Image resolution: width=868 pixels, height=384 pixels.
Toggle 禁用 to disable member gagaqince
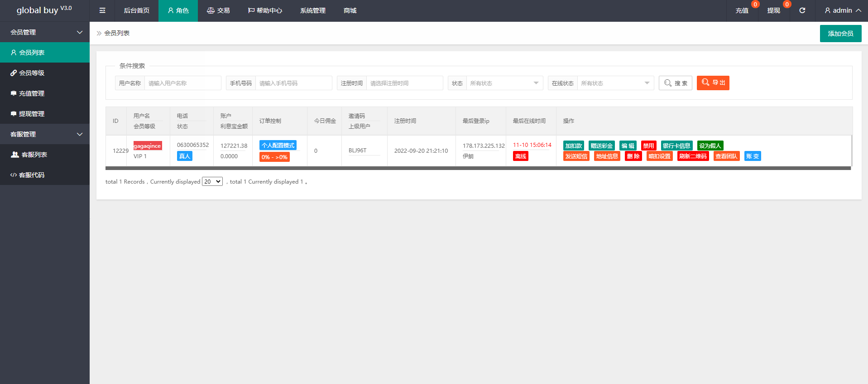point(648,146)
